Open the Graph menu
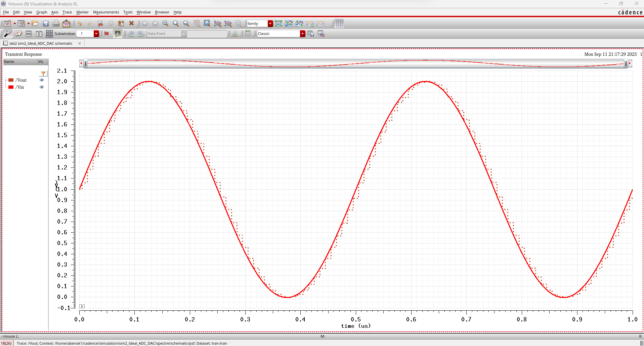The image size is (644, 346). 42,12
